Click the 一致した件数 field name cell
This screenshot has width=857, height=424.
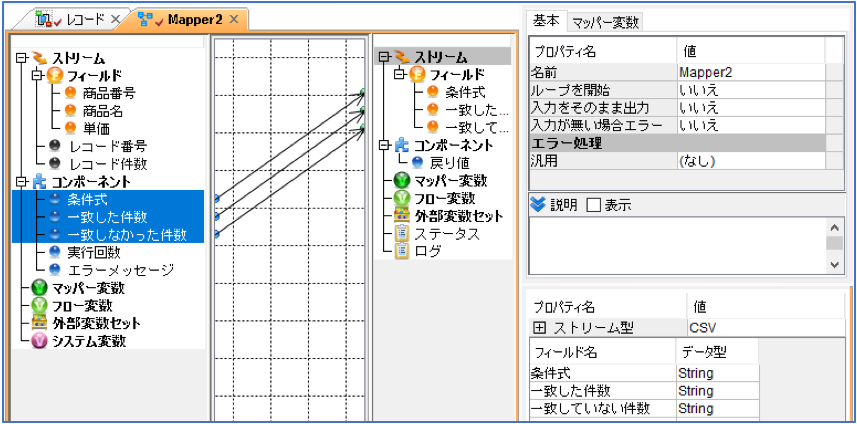603,391
